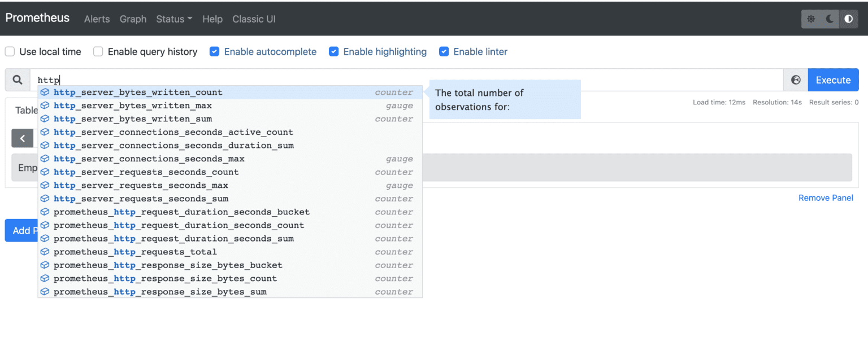Image resolution: width=868 pixels, height=338 pixels.
Task: Click the cube icon beside http_server_bytes_written_count
Action: (x=45, y=92)
